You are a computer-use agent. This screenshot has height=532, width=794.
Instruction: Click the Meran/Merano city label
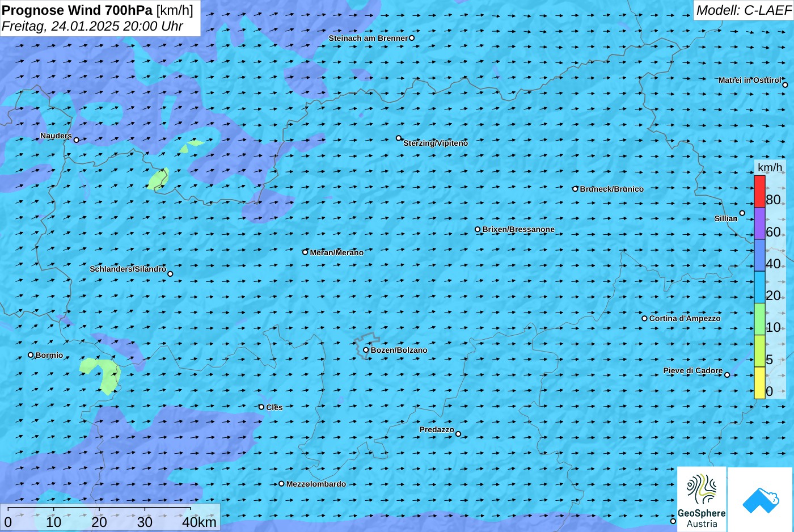(337, 252)
